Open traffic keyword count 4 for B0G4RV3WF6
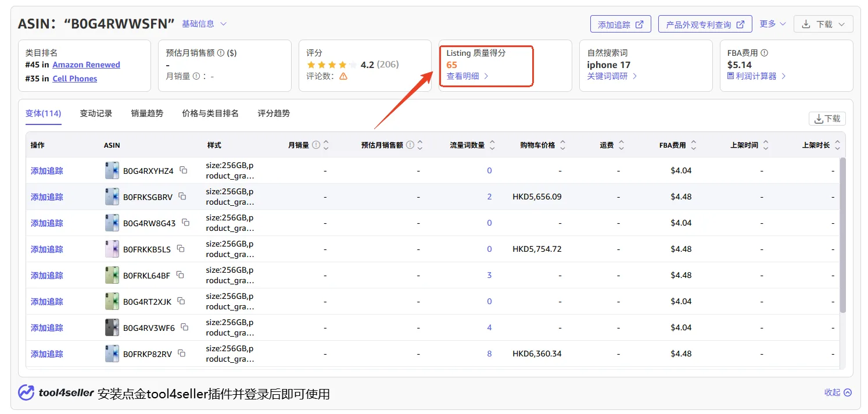This screenshot has width=868, height=414. point(489,327)
